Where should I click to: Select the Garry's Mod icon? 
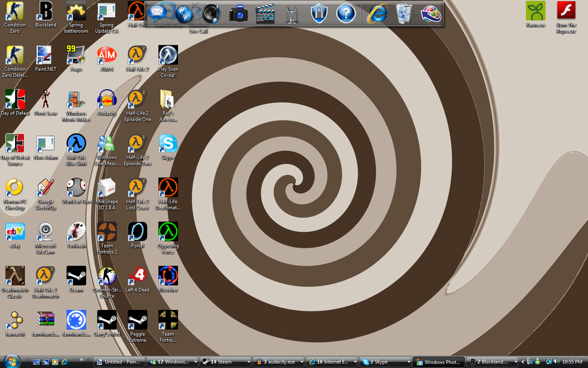(107, 324)
